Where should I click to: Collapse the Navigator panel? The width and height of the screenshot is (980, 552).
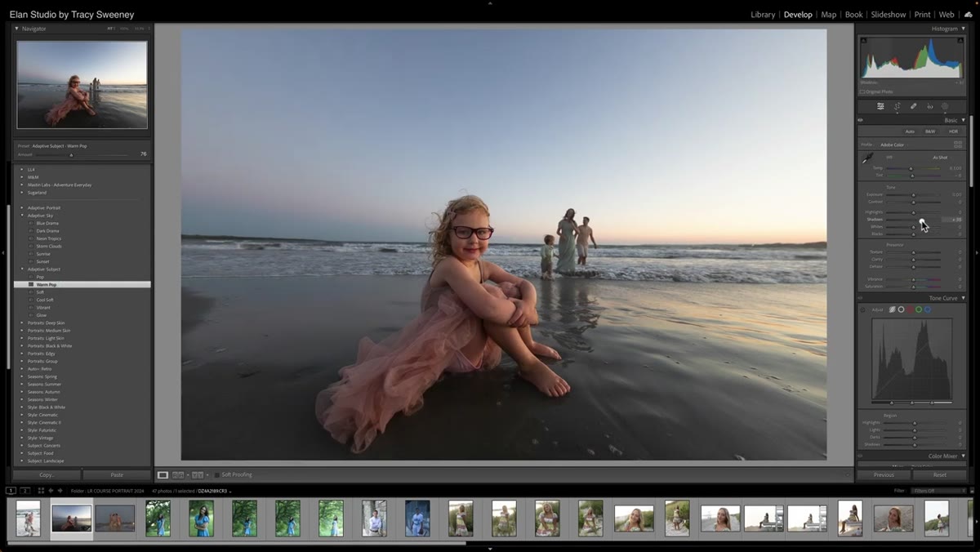17,29
